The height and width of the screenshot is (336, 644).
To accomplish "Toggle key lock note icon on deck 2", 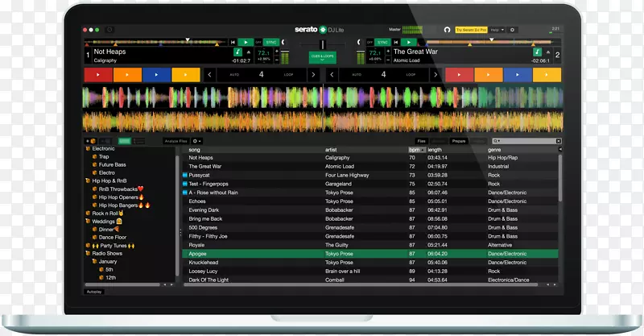I will [x=537, y=52].
